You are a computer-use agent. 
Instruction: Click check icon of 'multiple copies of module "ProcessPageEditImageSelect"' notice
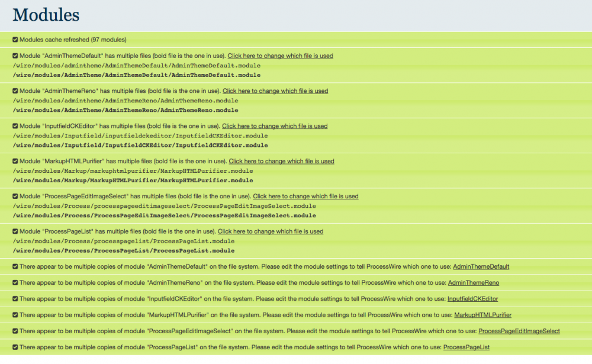(x=15, y=331)
